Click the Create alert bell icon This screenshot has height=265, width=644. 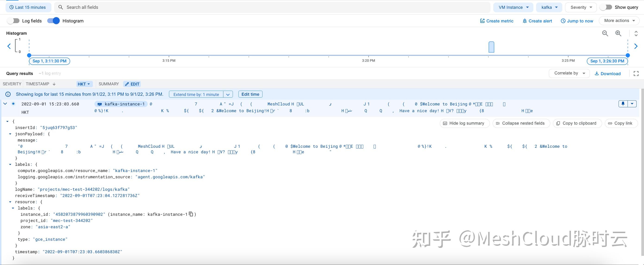pos(525,21)
